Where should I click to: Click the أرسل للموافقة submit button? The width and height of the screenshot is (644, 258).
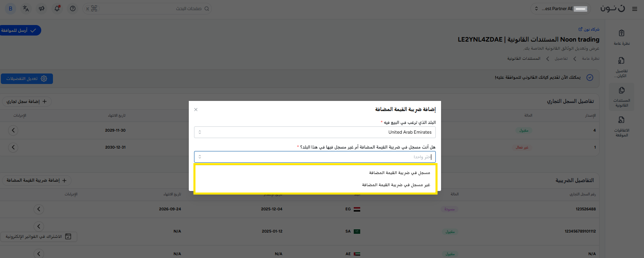coord(19,30)
